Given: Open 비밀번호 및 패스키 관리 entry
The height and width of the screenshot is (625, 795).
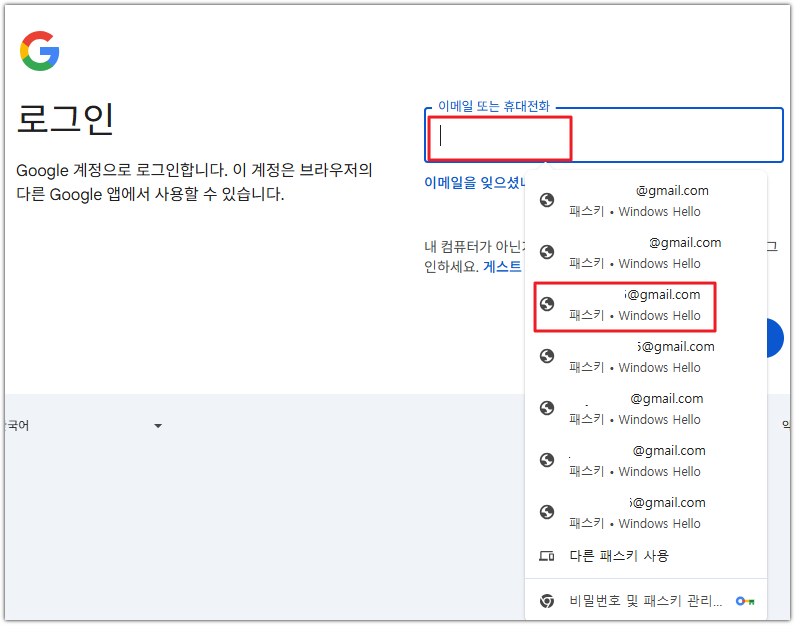Looking at the screenshot, I should (x=646, y=601).
